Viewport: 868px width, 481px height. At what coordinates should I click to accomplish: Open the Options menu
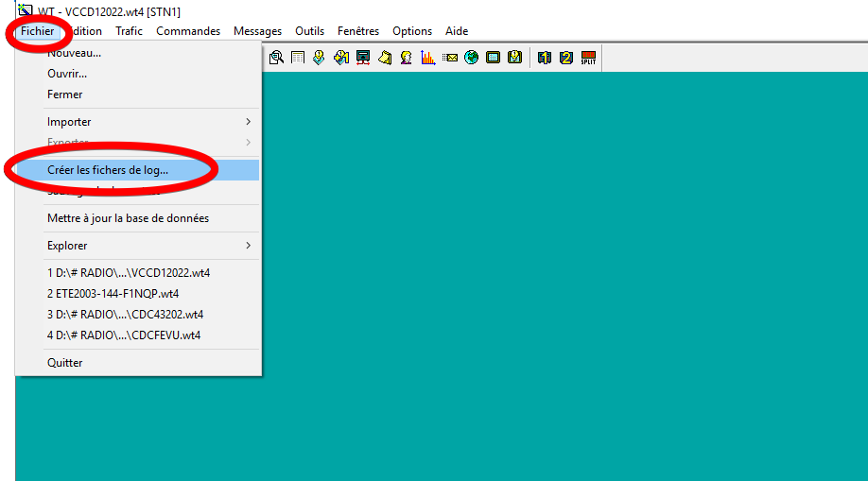[412, 31]
